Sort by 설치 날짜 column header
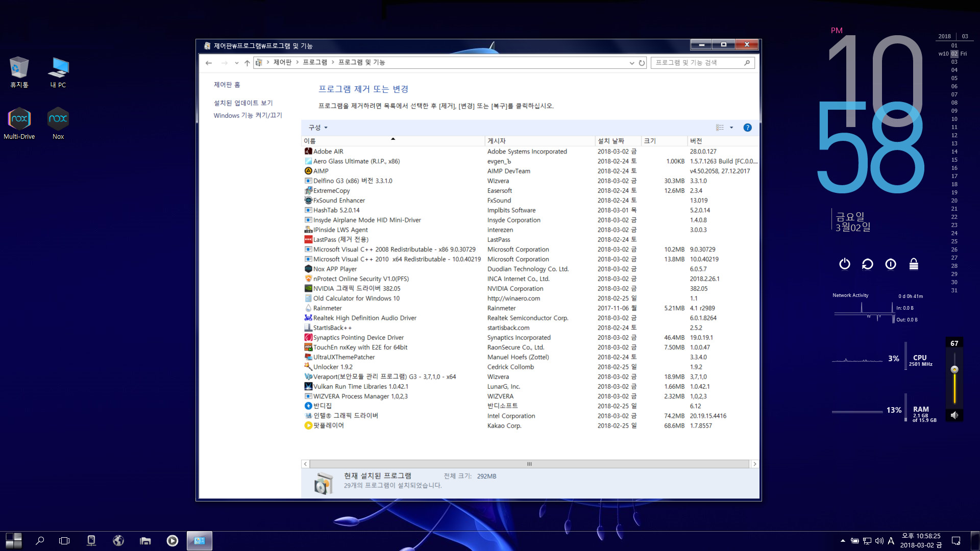980x551 pixels. point(619,141)
